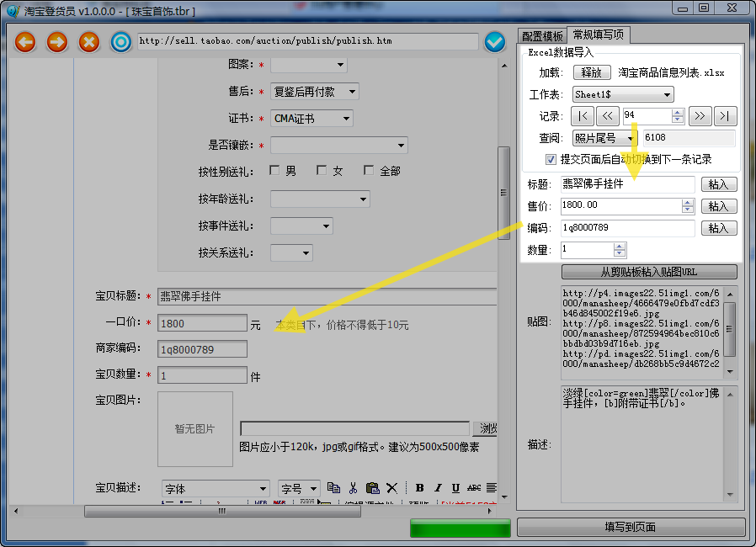
Task: Check the 女 gender checkbox
Action: (321, 170)
